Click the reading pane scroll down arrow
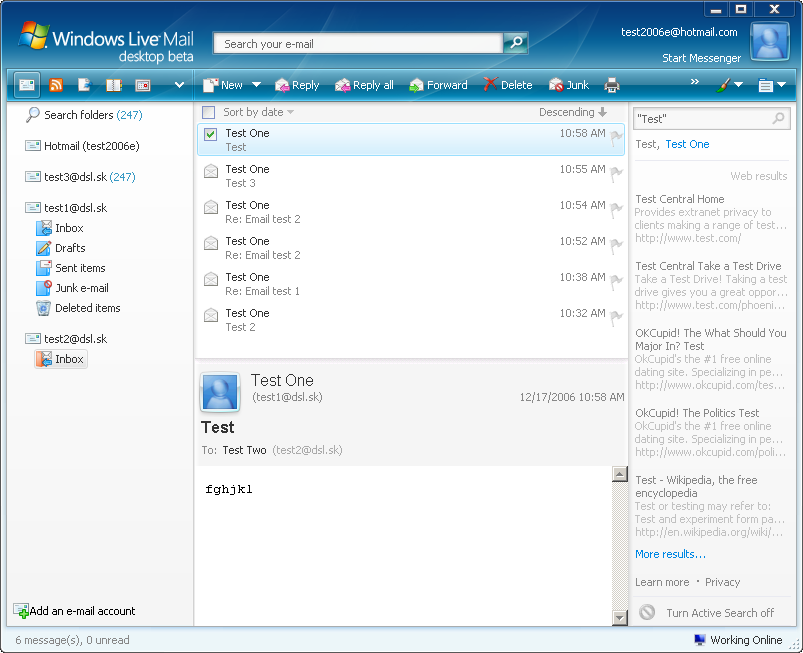803x653 pixels. (x=620, y=618)
